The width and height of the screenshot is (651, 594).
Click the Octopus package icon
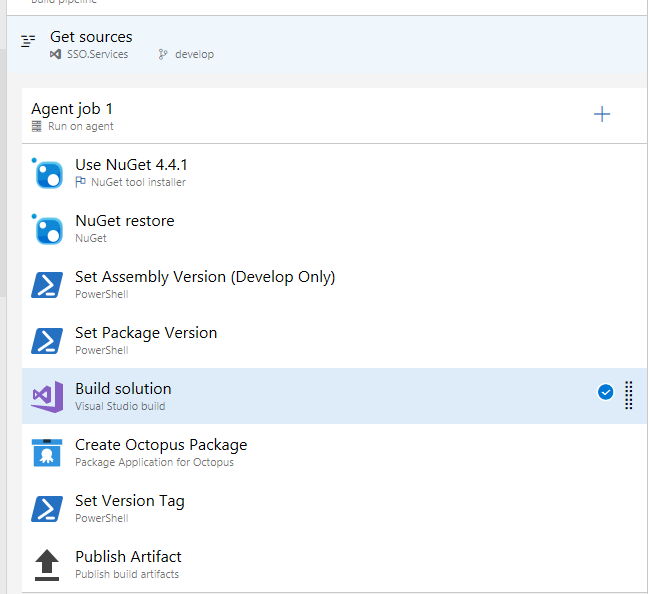click(48, 453)
